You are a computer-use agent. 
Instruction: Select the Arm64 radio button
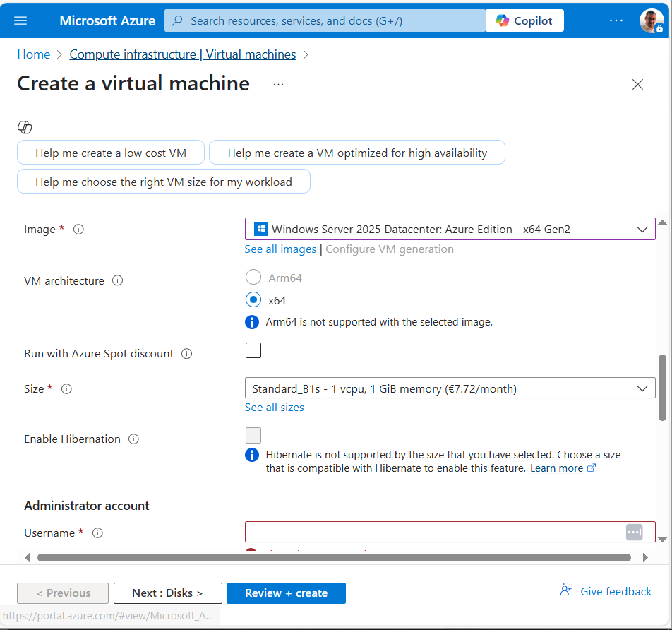point(253,277)
